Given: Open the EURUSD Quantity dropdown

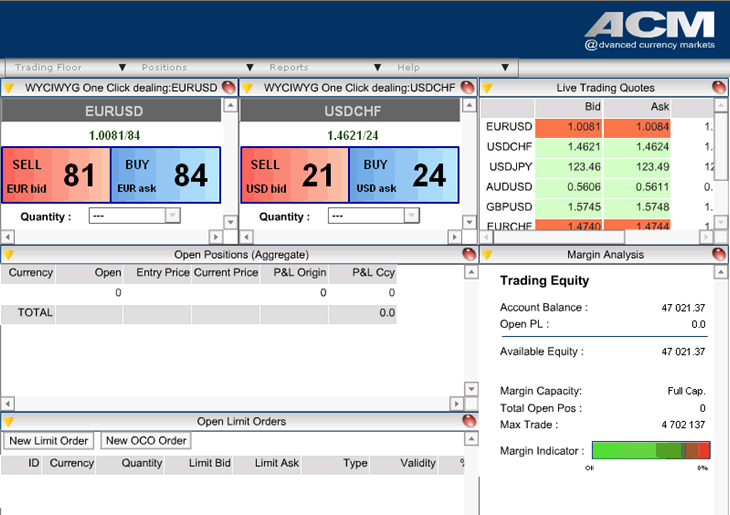Looking at the screenshot, I should point(173,216).
